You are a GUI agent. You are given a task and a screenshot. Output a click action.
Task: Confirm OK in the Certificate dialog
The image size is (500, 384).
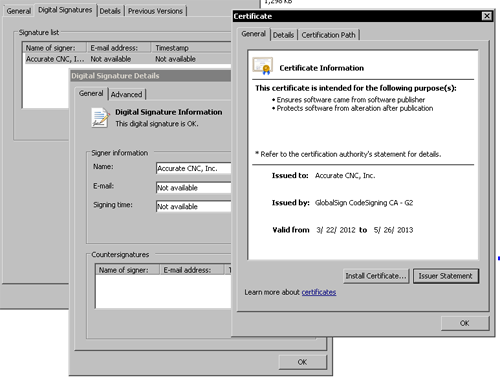coord(465,323)
